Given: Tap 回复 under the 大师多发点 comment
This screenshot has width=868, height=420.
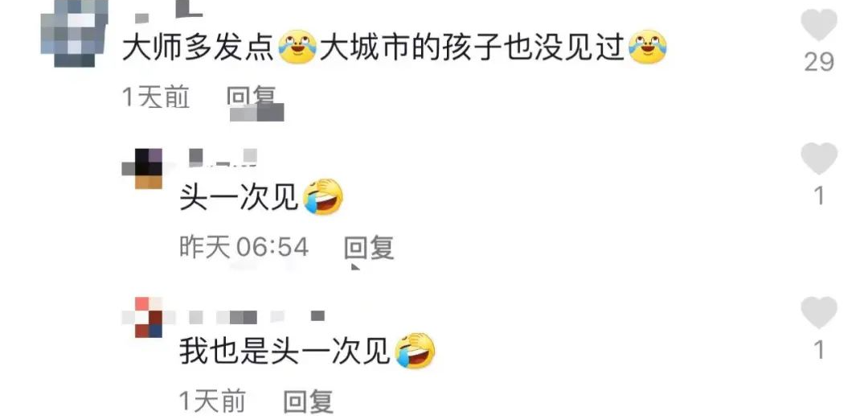Looking at the screenshot, I should 251,98.
